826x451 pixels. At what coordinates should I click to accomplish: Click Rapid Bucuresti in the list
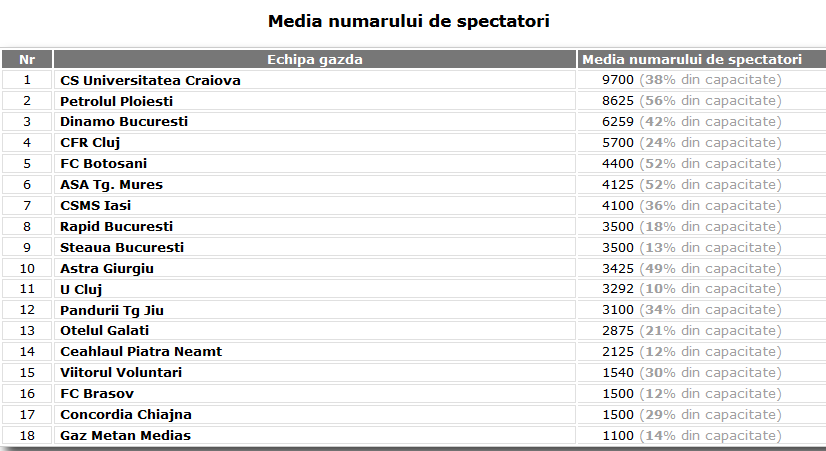coord(116,227)
